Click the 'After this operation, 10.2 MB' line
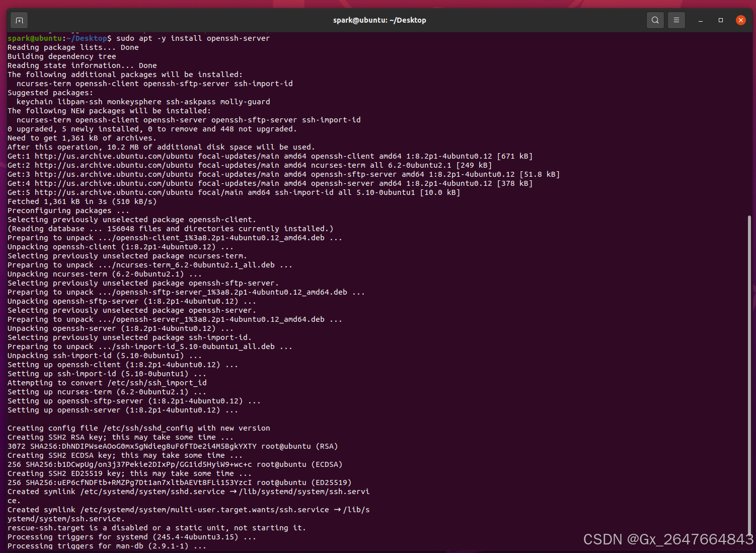The width and height of the screenshot is (756, 553). 161,147
